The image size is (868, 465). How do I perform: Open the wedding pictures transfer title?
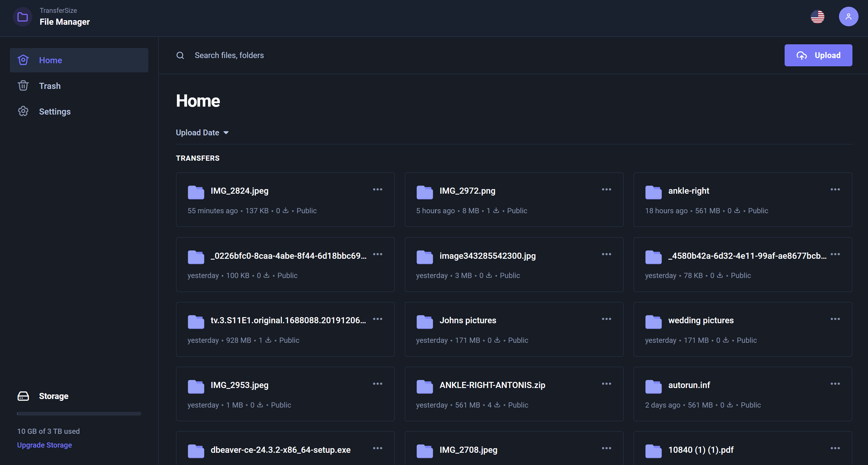(x=701, y=320)
